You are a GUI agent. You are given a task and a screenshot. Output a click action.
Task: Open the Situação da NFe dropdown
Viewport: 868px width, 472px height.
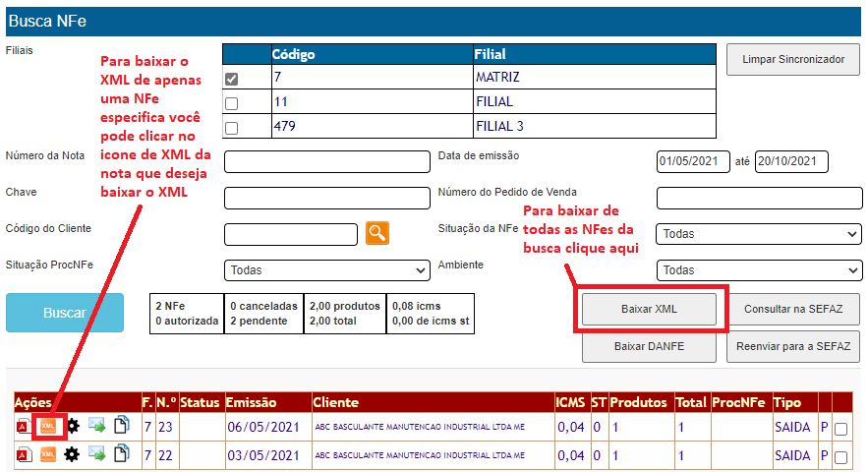pyautogui.click(x=758, y=234)
